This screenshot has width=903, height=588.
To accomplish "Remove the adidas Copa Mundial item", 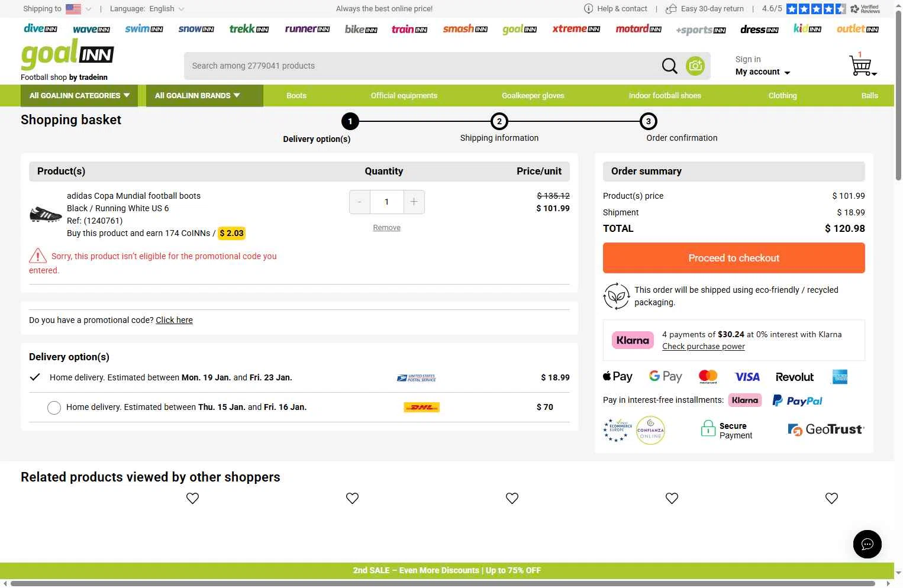I will coord(386,228).
